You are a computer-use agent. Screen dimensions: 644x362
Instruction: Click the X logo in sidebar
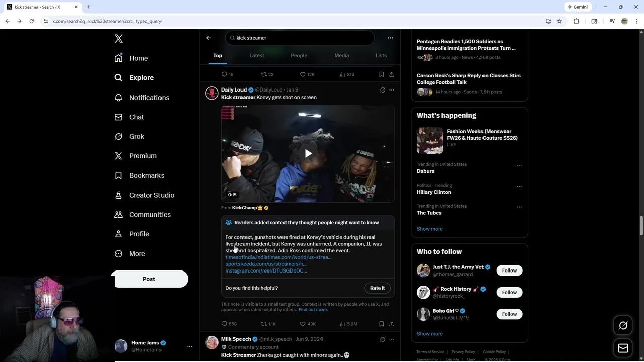click(119, 39)
